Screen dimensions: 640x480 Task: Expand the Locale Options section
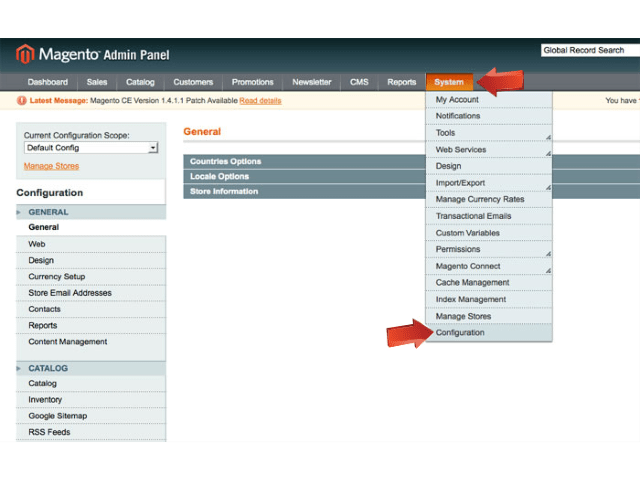tap(220, 176)
